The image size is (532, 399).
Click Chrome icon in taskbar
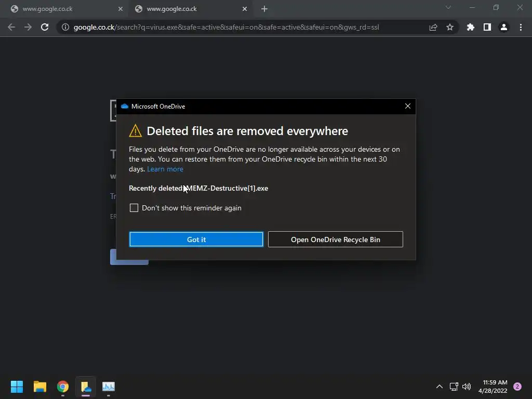pyautogui.click(x=63, y=387)
